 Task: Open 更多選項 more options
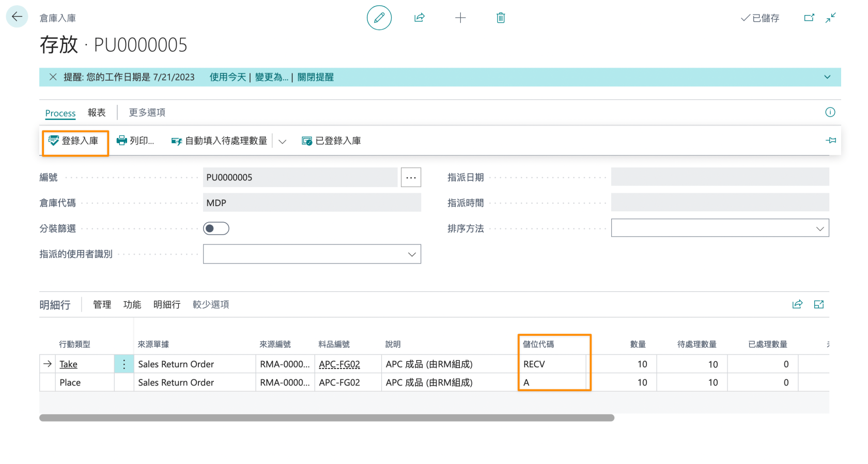(147, 112)
